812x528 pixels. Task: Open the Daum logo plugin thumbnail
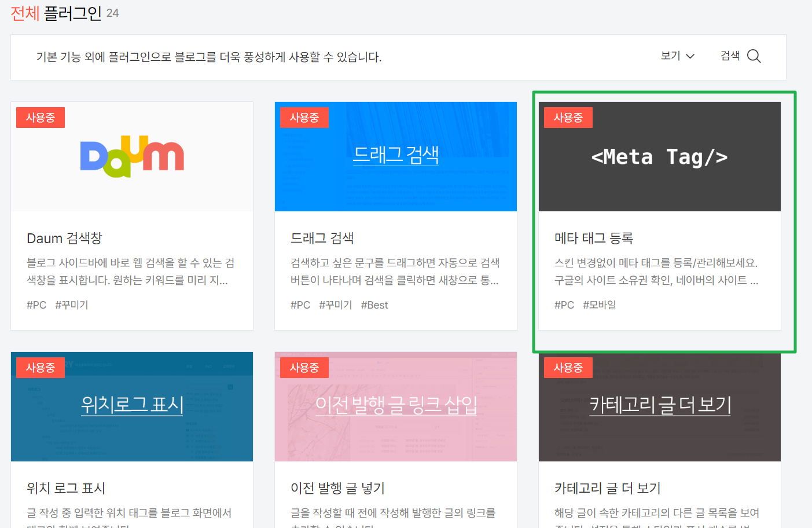pyautogui.click(x=132, y=157)
